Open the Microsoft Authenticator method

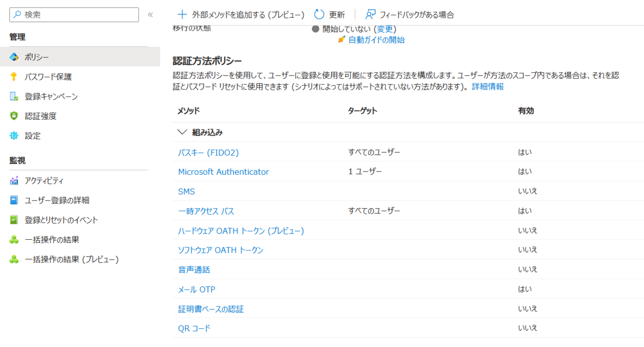[x=223, y=172]
